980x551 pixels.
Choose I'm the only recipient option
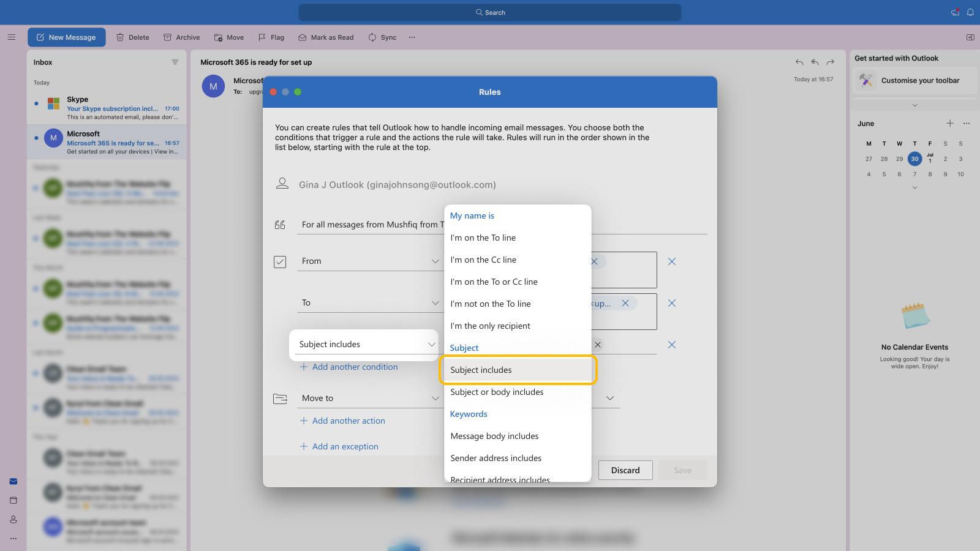click(490, 326)
